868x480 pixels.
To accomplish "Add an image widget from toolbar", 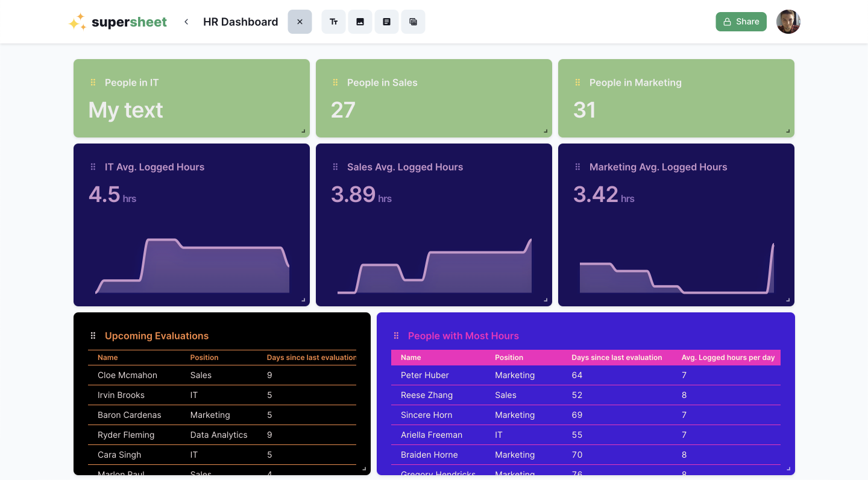I will pyautogui.click(x=360, y=22).
